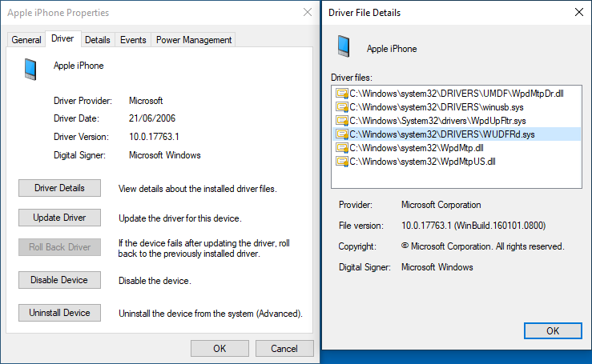The image size is (592, 364).
Task: Click the Copyright value text
Action: (x=482, y=246)
